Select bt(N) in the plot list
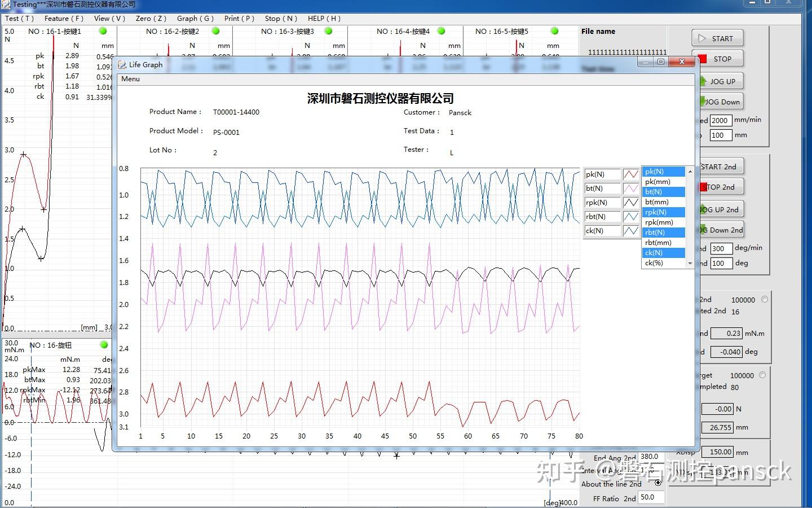Screen dimensions: 812x508 tap(664, 192)
